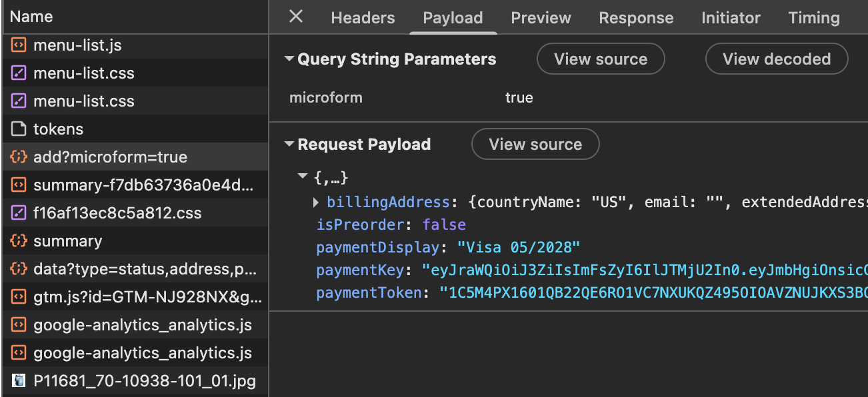
Task: Click the paymentDisplay key
Action: pos(378,247)
